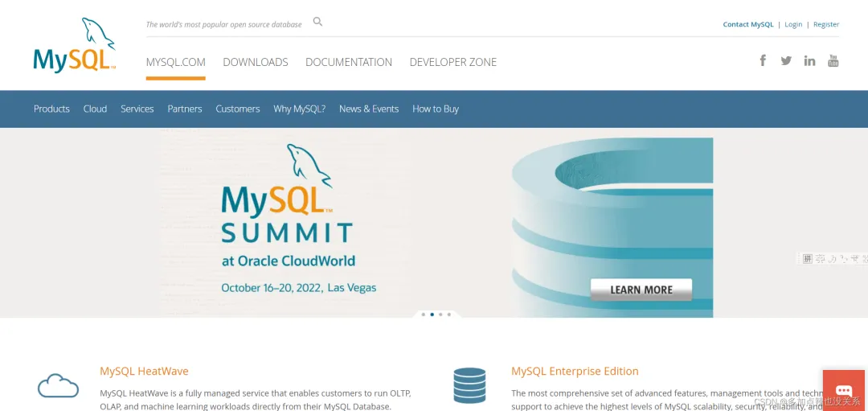Image resolution: width=868 pixels, height=411 pixels.
Task: Open the DOCUMENTATION tab
Action: [x=349, y=62]
